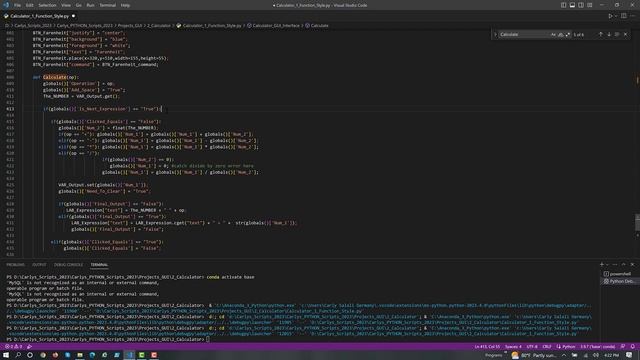Click Calculator_1_Function_Style.py in breadcrumb
Screen dimensions: 640x360
pos(212,26)
